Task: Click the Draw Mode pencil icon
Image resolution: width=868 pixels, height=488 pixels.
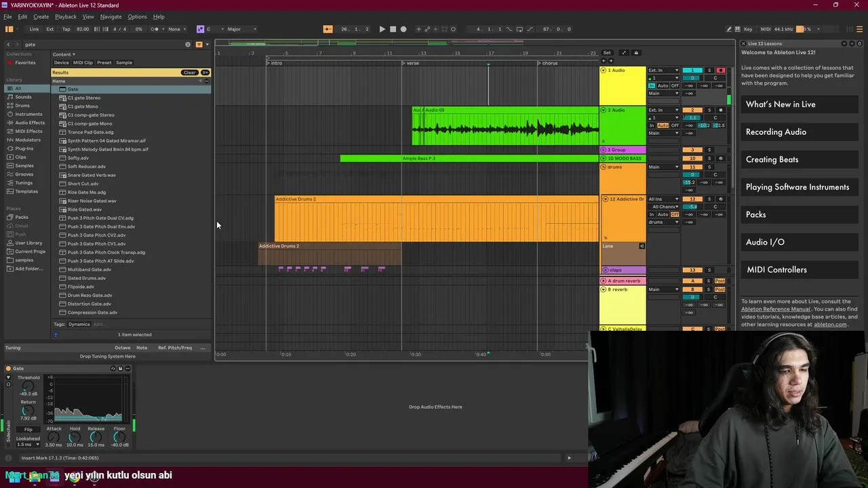Action: 728,29
